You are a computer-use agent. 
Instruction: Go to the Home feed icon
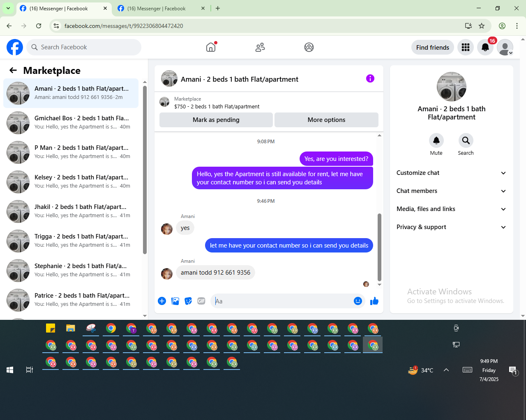click(211, 47)
